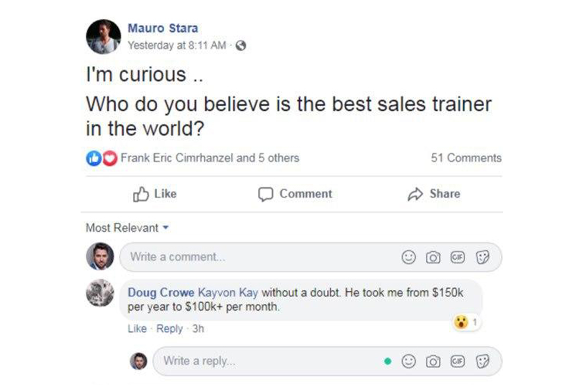Click the public audience globe icon
Viewport: 588px width, 390px height.
click(x=241, y=46)
